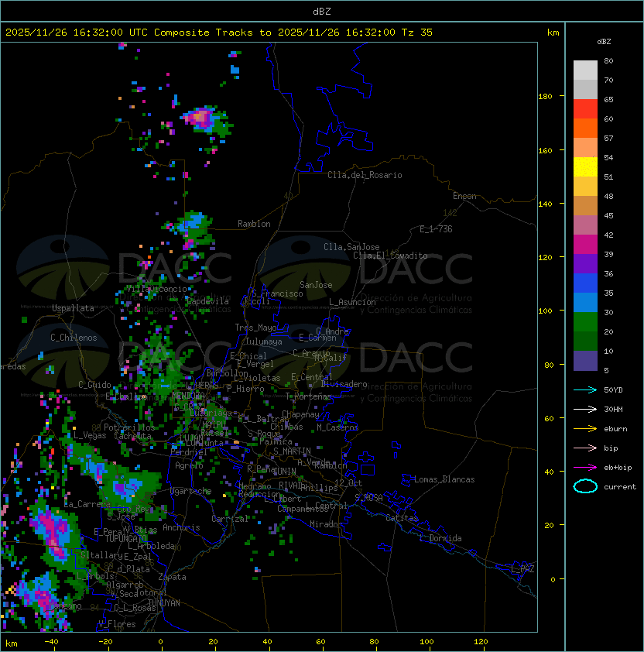Click the Ugarteche place label
644x652 pixels.
(x=191, y=491)
